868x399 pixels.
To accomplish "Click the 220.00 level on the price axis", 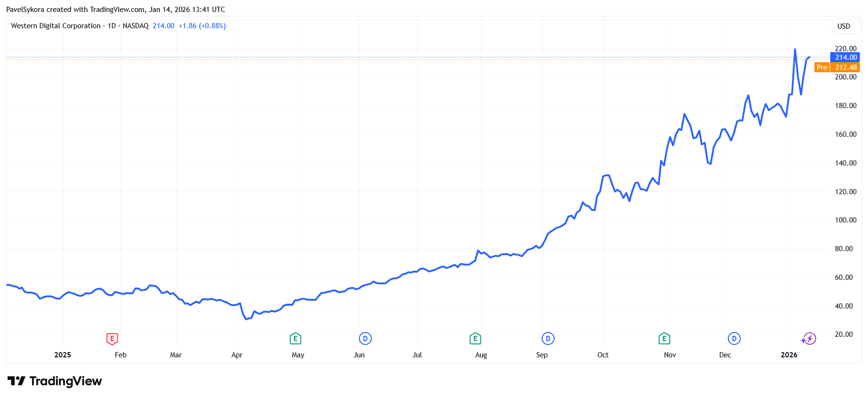I will [846, 48].
